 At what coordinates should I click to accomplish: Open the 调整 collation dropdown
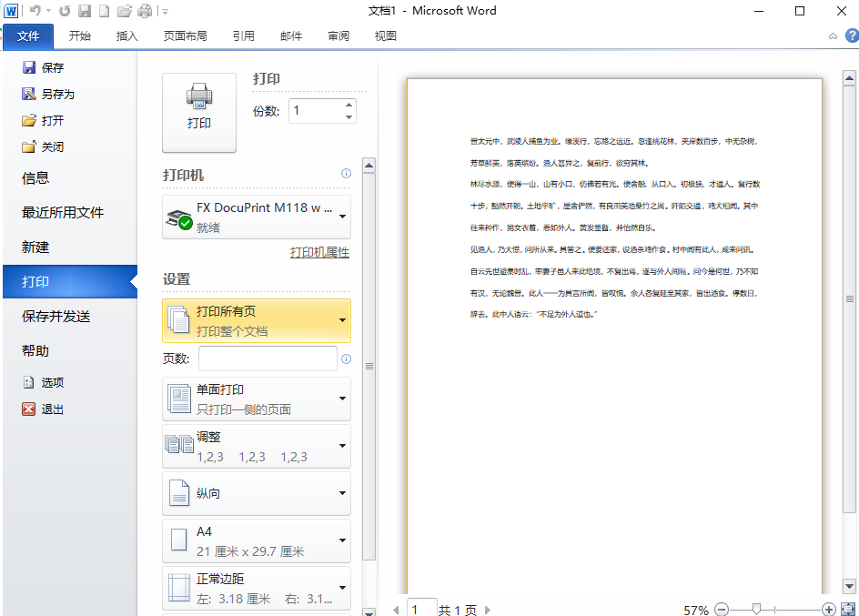coord(257,446)
